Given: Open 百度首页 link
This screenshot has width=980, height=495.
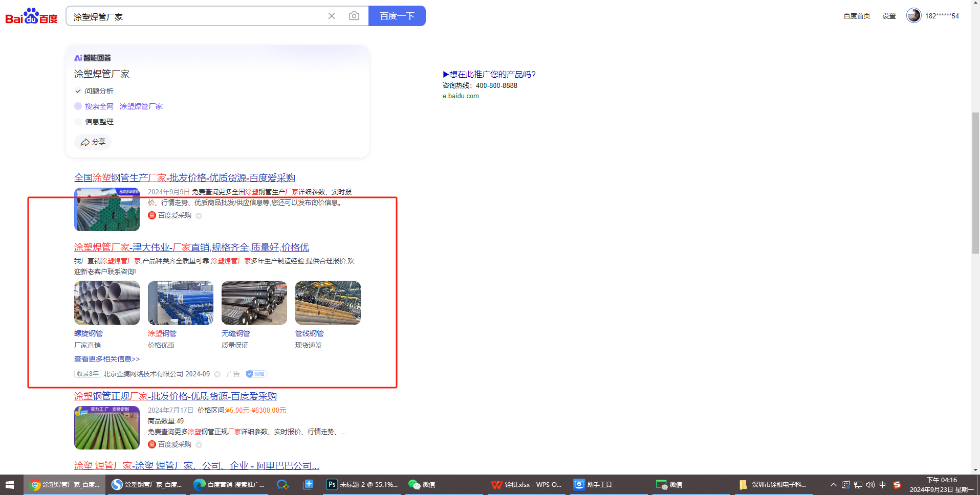Looking at the screenshot, I should 857,16.
